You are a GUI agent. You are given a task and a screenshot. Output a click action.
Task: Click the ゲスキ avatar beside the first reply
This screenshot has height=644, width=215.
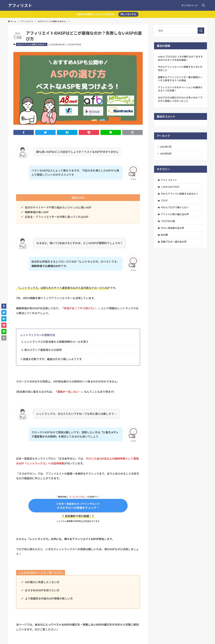pyautogui.click(x=133, y=171)
